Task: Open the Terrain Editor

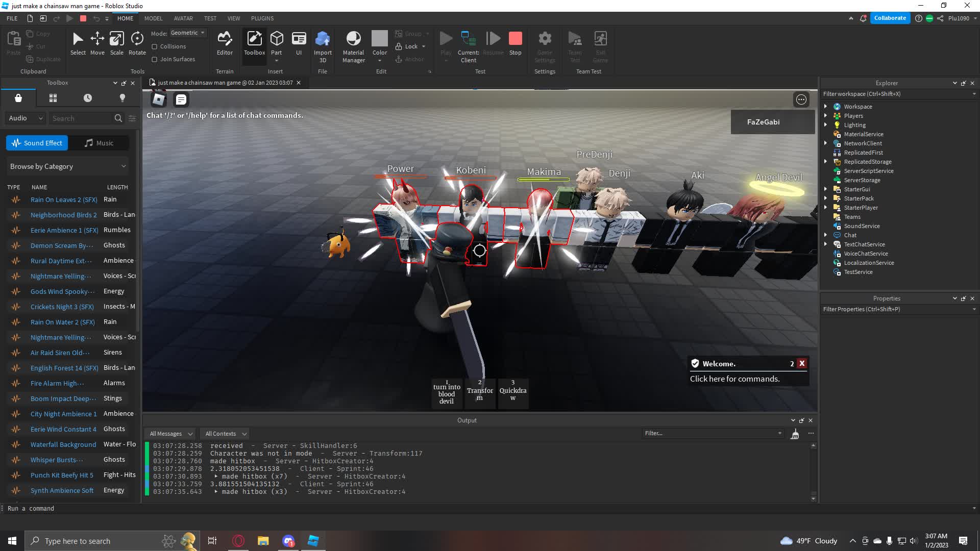Action: tap(225, 43)
